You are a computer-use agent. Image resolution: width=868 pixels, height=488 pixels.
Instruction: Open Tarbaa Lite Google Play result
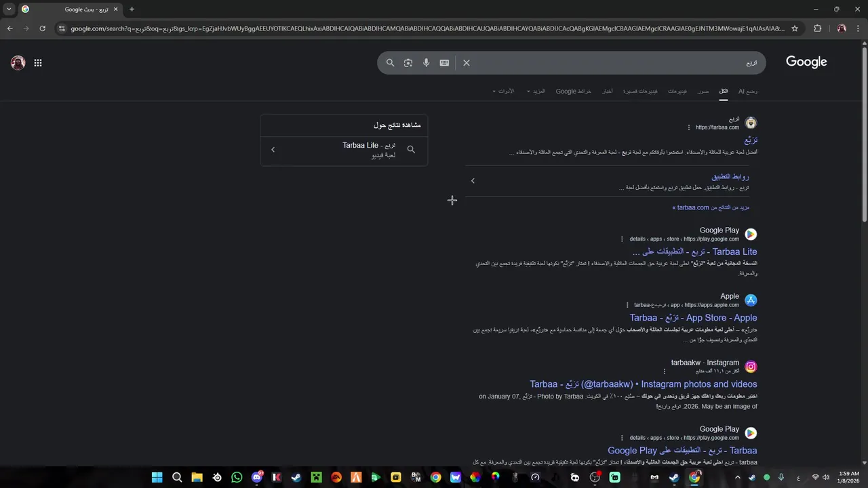pos(694,252)
